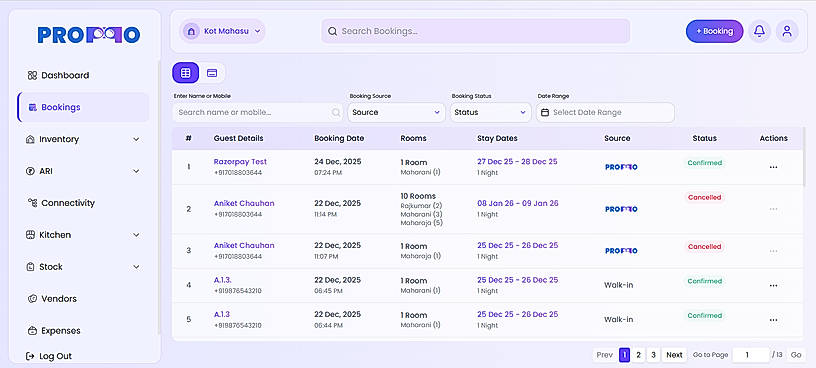Go to page 2 in pagination
Image resolution: width=816 pixels, height=368 pixels.
(x=639, y=355)
